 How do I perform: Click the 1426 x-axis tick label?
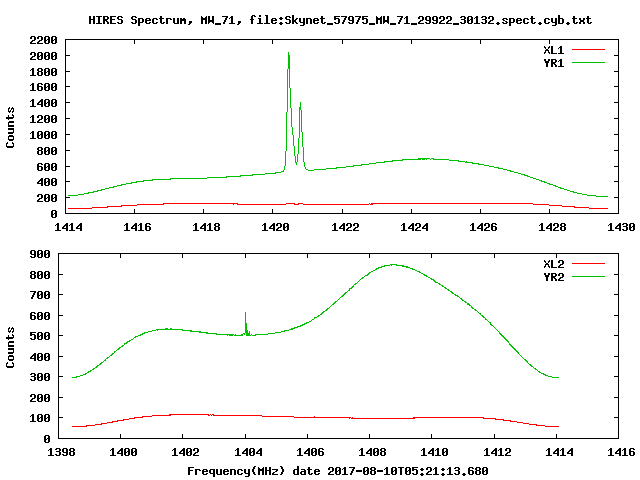pyautogui.click(x=483, y=227)
